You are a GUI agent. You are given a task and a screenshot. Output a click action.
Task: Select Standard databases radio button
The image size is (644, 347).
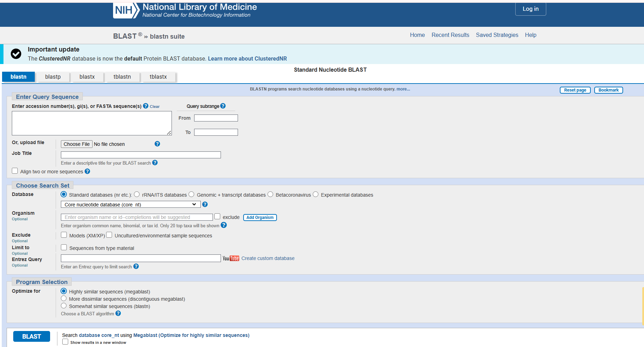click(64, 194)
